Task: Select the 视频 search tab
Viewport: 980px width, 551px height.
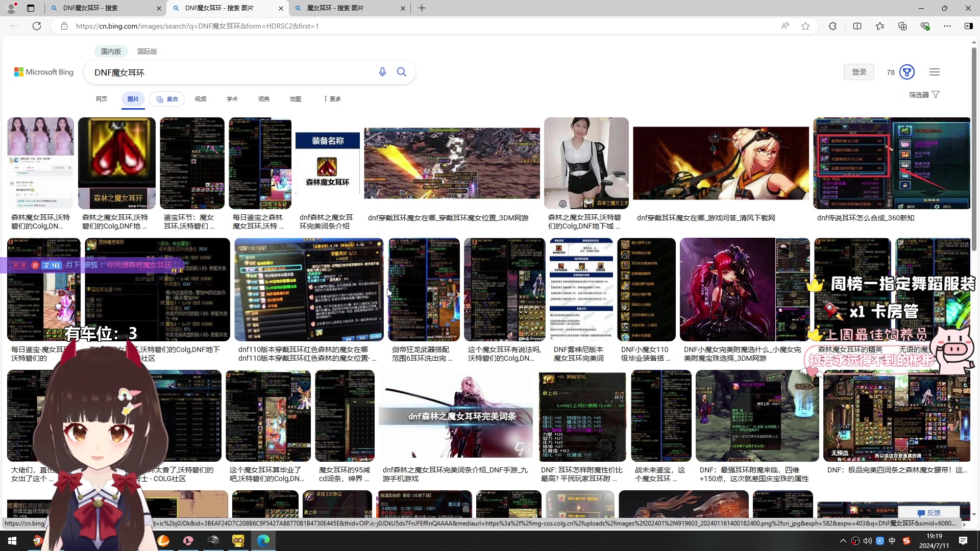Action: [201, 99]
